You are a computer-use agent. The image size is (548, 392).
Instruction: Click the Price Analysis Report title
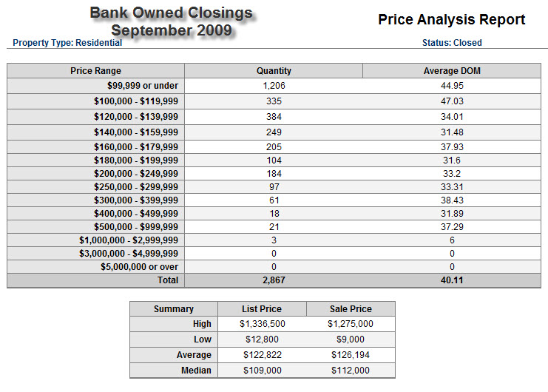pos(451,20)
